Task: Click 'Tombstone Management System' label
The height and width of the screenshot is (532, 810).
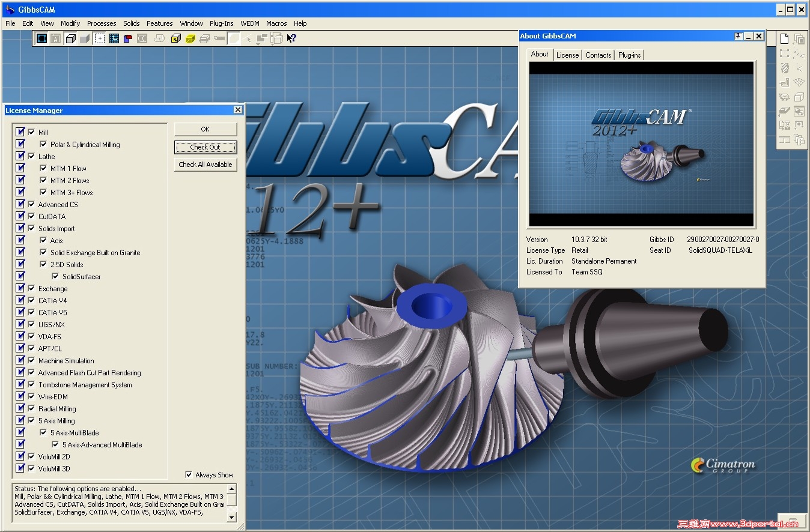Action: click(85, 384)
